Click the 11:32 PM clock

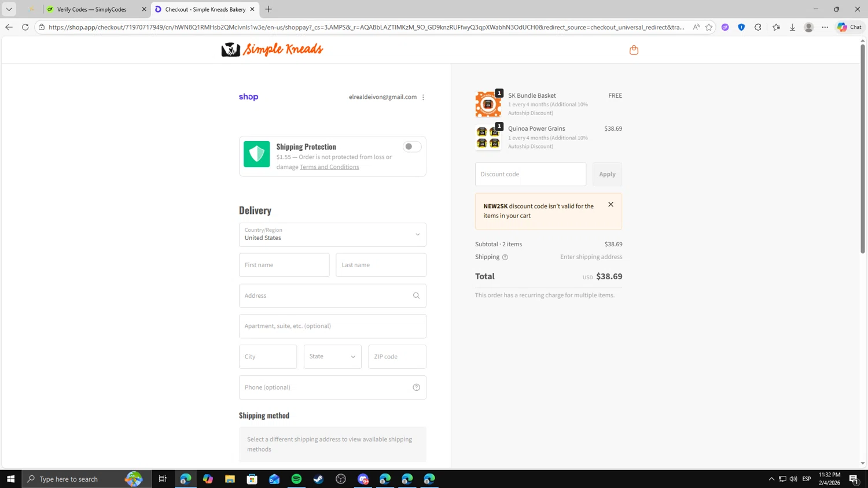point(829,475)
